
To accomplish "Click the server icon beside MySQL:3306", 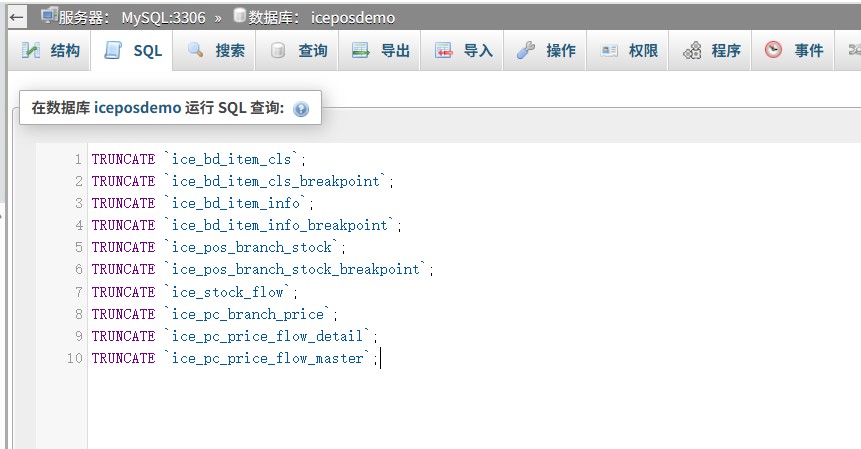I will pyautogui.click(x=49, y=16).
